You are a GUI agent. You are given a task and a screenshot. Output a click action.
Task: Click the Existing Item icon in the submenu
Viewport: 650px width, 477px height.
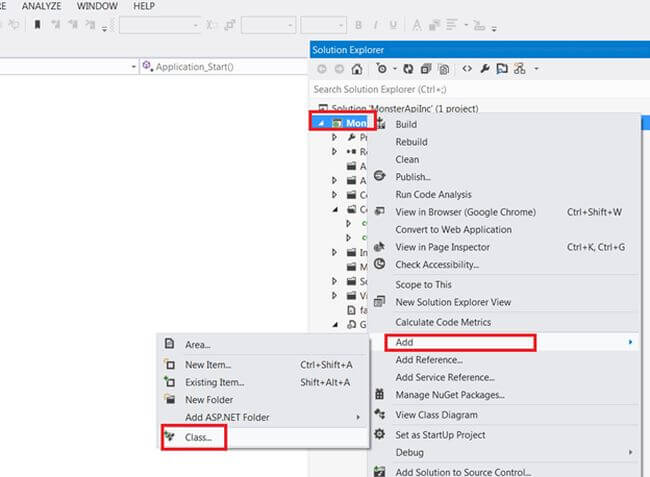[169, 381]
